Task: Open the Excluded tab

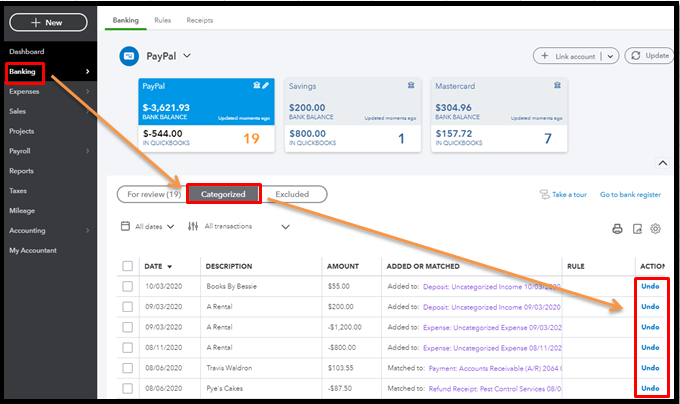Action: coord(292,194)
